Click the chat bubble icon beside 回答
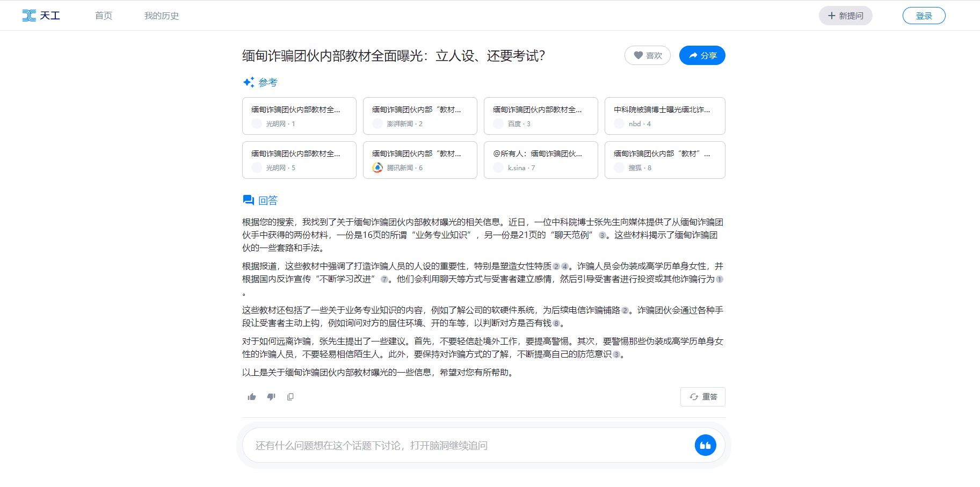This screenshot has height=487, width=980. pos(248,200)
